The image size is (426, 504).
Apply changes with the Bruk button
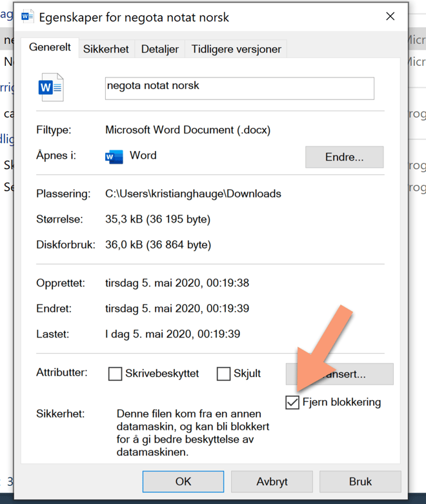coord(360,481)
